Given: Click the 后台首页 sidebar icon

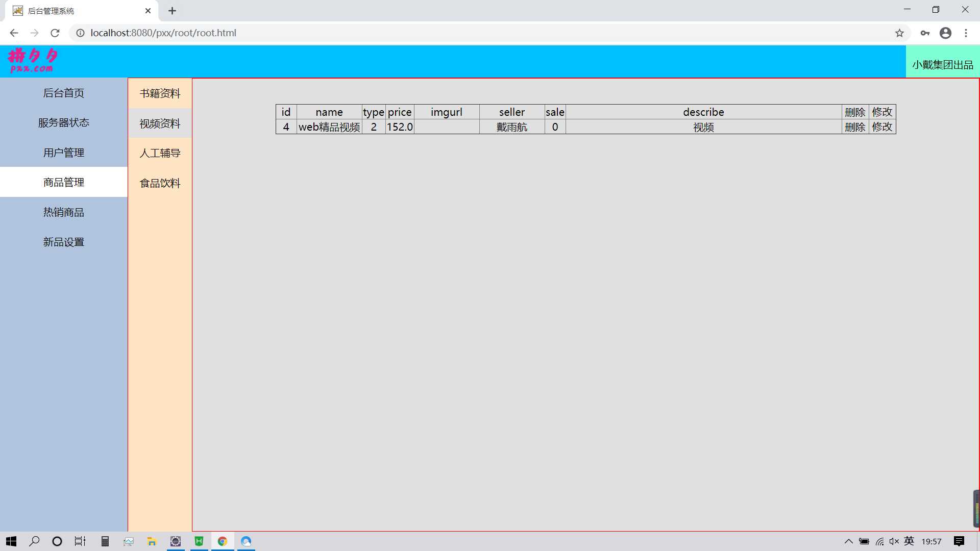Looking at the screenshot, I should (63, 93).
